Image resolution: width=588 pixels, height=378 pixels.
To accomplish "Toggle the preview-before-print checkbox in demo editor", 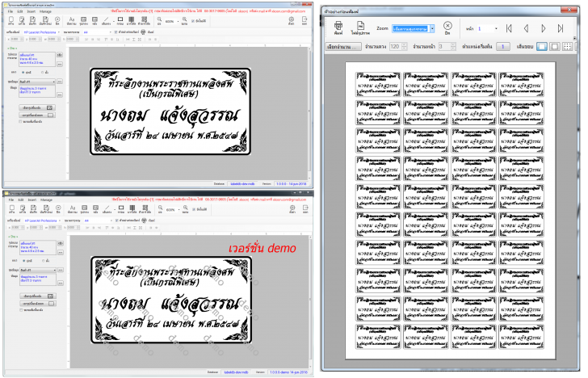I will coord(116,220).
